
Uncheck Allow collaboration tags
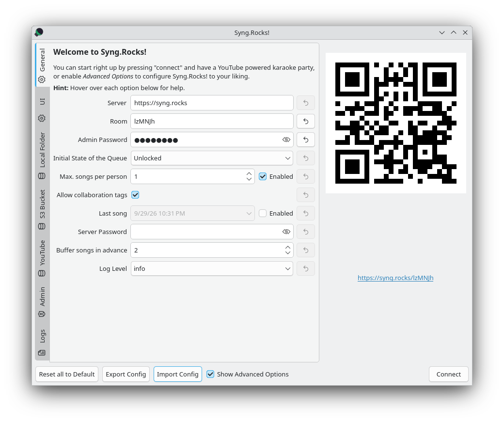tap(135, 195)
